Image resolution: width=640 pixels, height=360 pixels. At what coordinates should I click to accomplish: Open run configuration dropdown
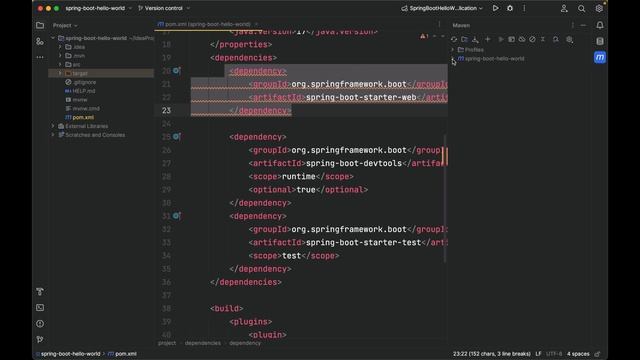442,8
